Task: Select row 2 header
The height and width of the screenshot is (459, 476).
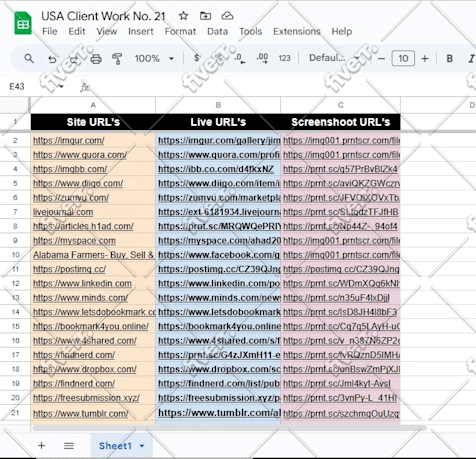Action: tap(15, 140)
